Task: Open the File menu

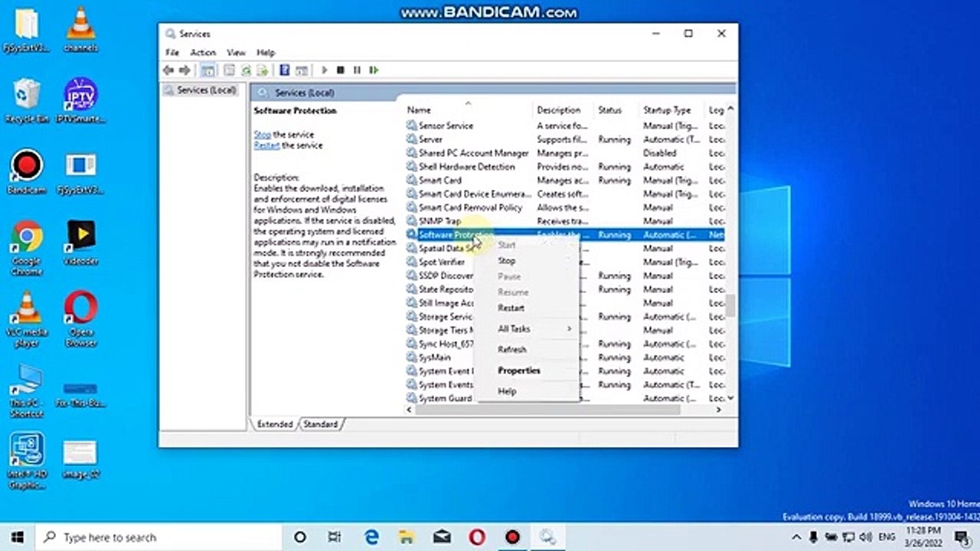Action: click(x=172, y=53)
